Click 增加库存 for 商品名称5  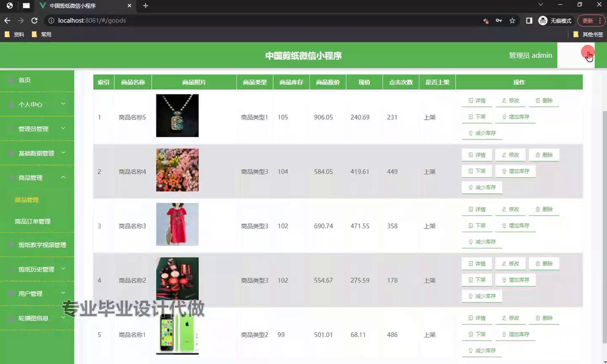click(516, 117)
